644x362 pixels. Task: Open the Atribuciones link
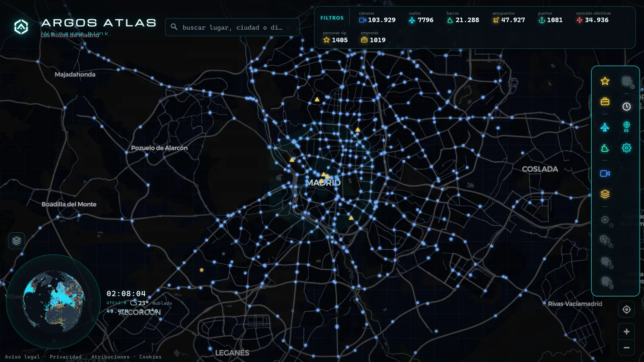[x=110, y=357]
